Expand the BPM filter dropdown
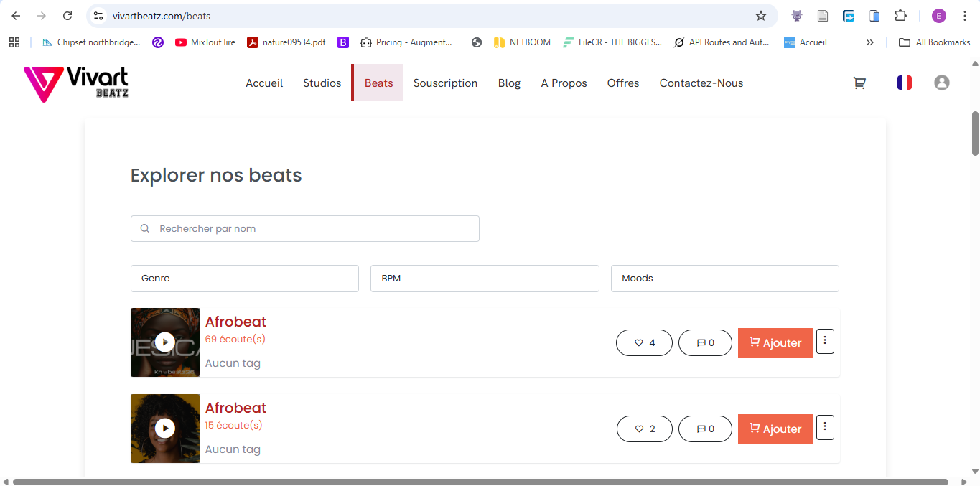This screenshot has height=486, width=980. (x=485, y=279)
